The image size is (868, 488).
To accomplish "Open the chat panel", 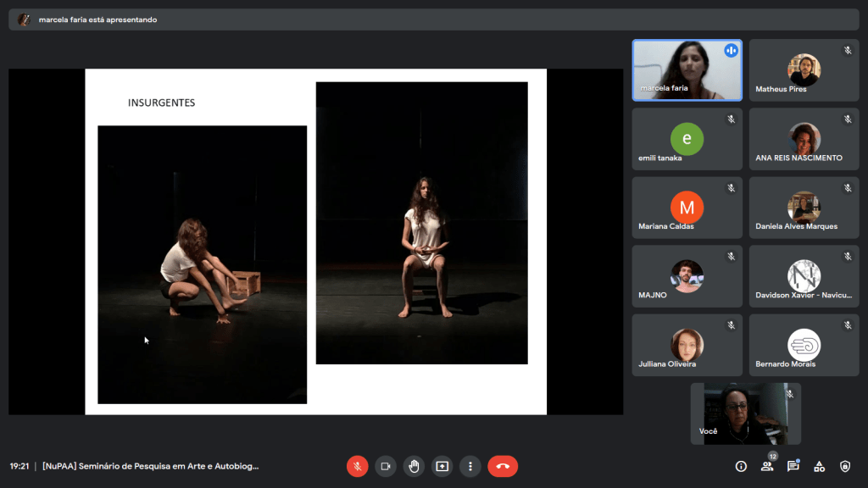I will point(793,466).
